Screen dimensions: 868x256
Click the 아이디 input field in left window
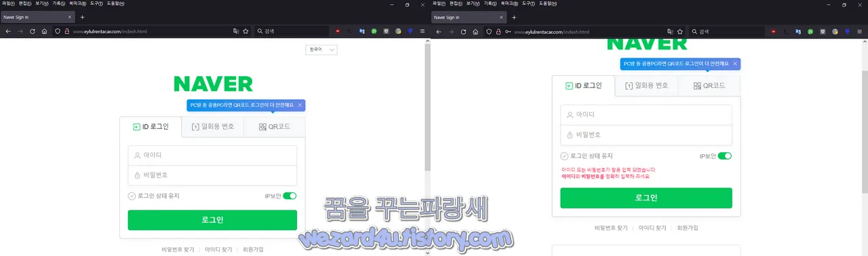pos(212,156)
